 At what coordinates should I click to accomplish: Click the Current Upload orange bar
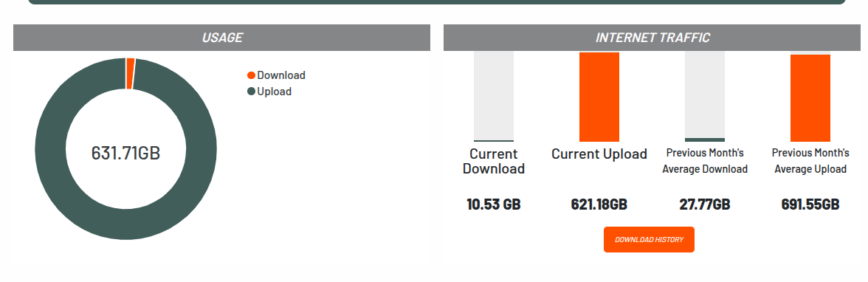click(x=599, y=97)
